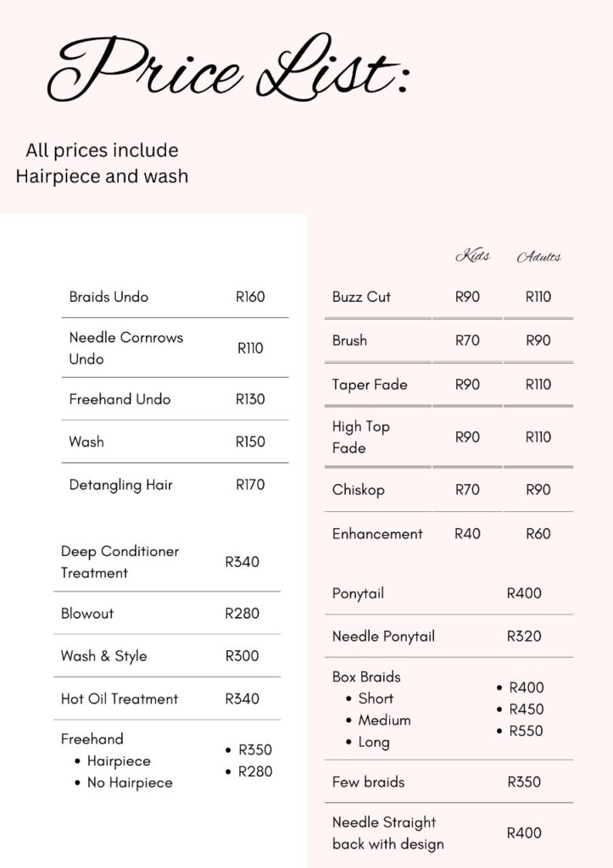613x868 pixels.
Task: Click the Adults column header
Action: pyautogui.click(x=538, y=257)
